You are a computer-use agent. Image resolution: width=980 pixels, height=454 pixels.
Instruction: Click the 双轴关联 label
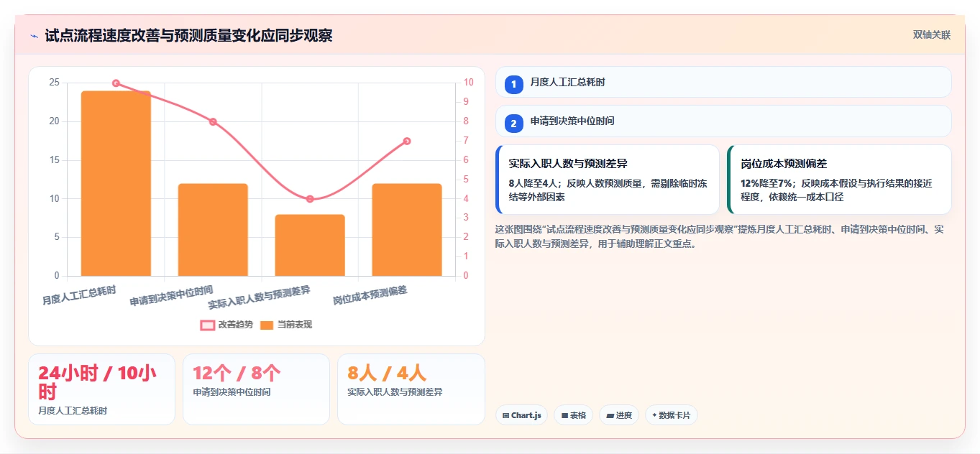[x=931, y=35]
